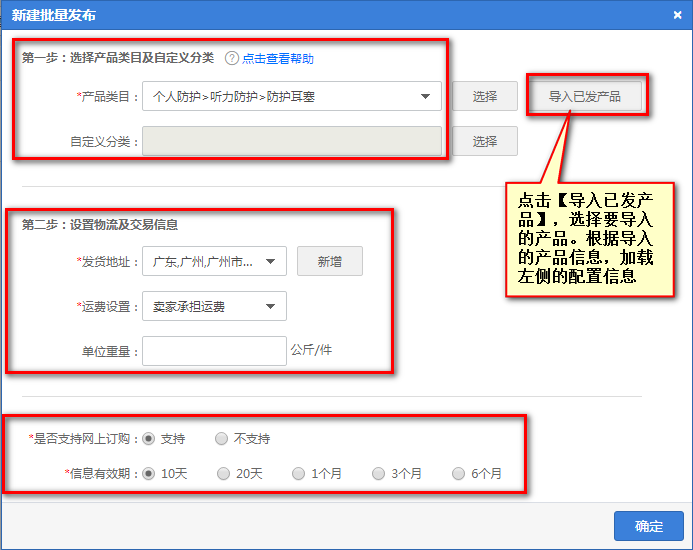Click 选择 button next to 产品类目
The image size is (693, 550).
(485, 96)
